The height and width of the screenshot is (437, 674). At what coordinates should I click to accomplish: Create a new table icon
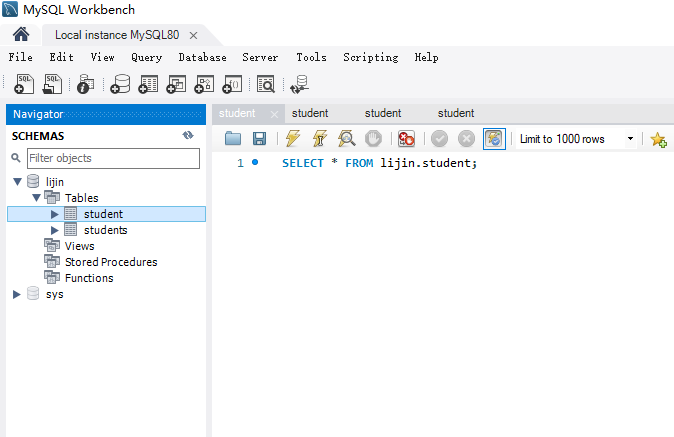coord(148,84)
